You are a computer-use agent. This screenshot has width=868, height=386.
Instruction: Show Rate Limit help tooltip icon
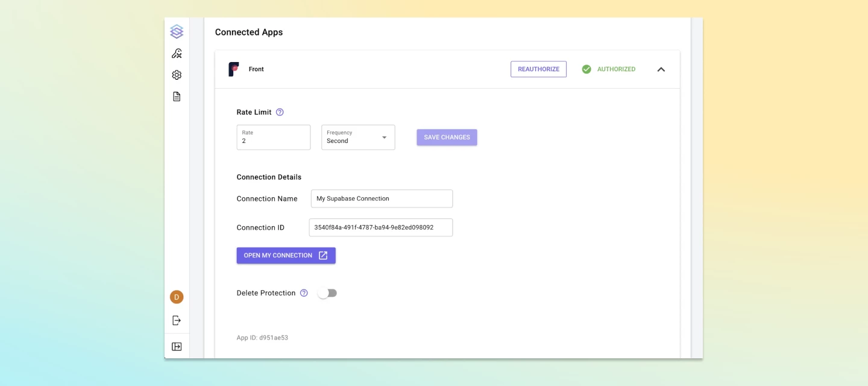click(x=280, y=112)
